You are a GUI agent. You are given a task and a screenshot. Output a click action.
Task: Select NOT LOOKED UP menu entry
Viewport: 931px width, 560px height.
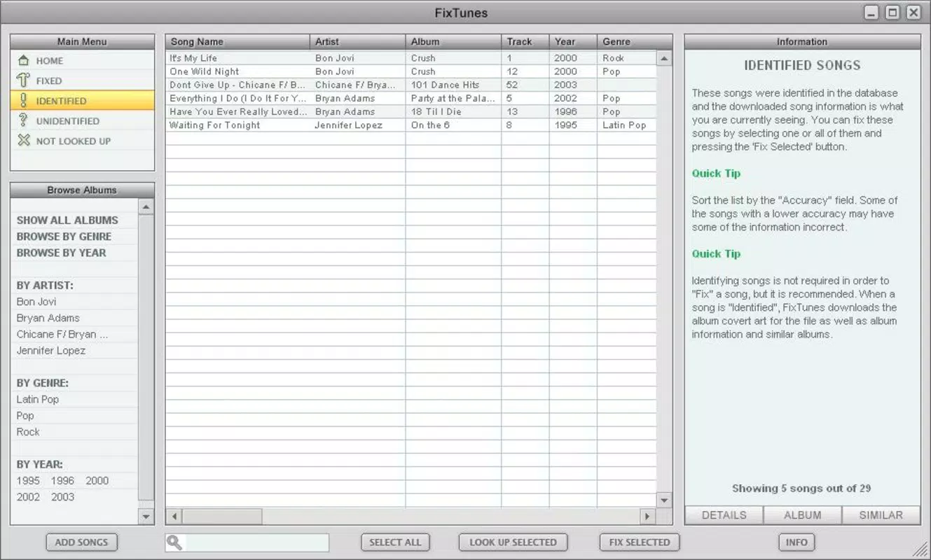[x=83, y=141]
